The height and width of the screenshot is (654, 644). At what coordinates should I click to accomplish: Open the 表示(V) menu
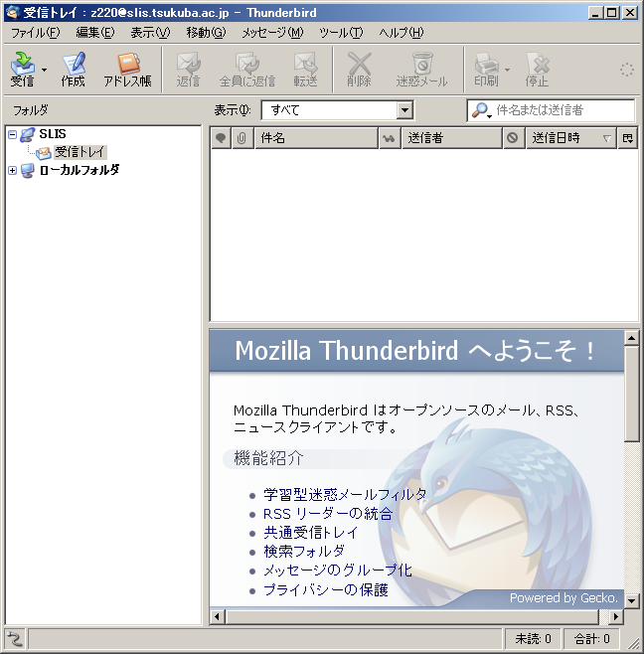150,33
